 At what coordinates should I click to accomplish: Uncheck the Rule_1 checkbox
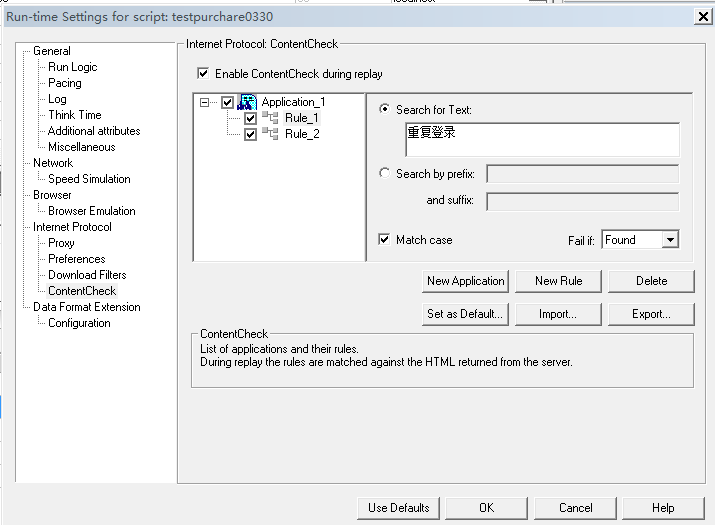coord(250,119)
